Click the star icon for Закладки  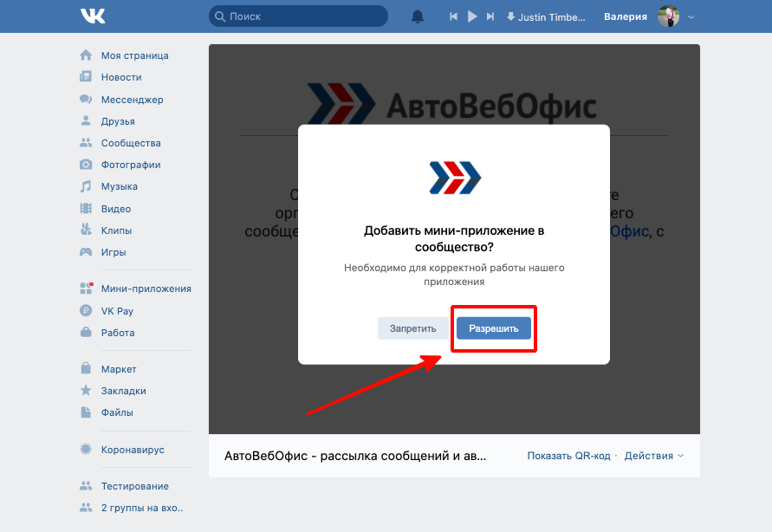coord(86,390)
